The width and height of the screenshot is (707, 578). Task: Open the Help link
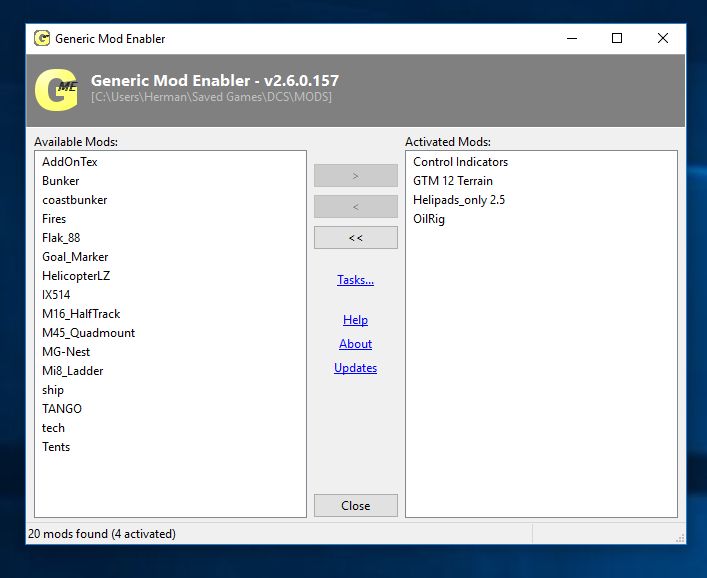[355, 320]
